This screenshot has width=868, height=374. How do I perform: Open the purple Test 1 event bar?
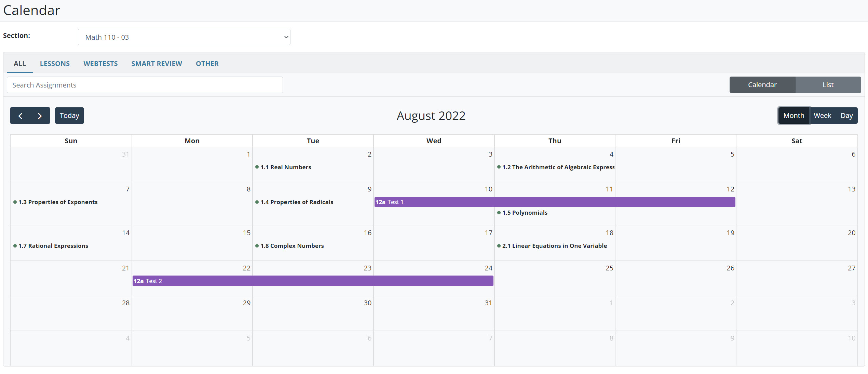(554, 202)
